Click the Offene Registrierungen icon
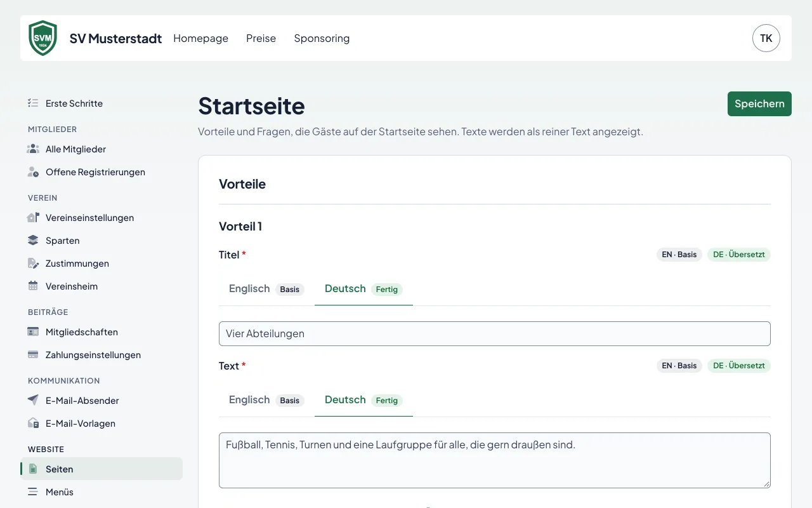 33,171
